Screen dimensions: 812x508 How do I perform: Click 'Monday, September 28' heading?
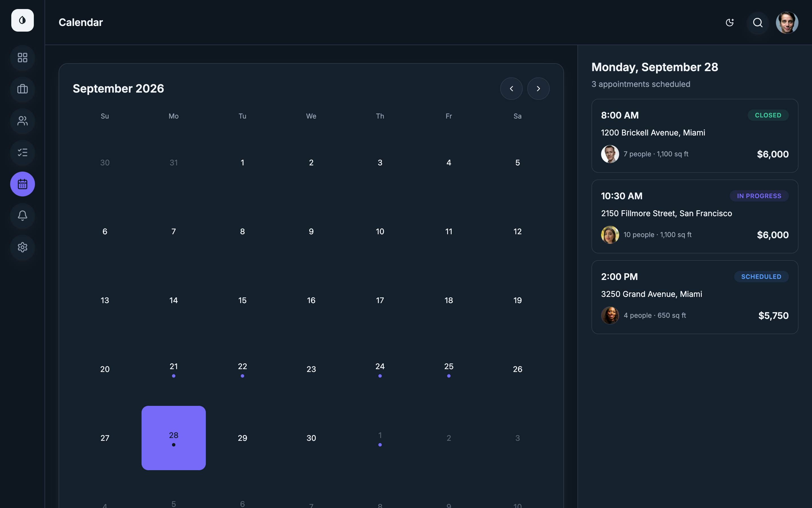[x=655, y=67]
